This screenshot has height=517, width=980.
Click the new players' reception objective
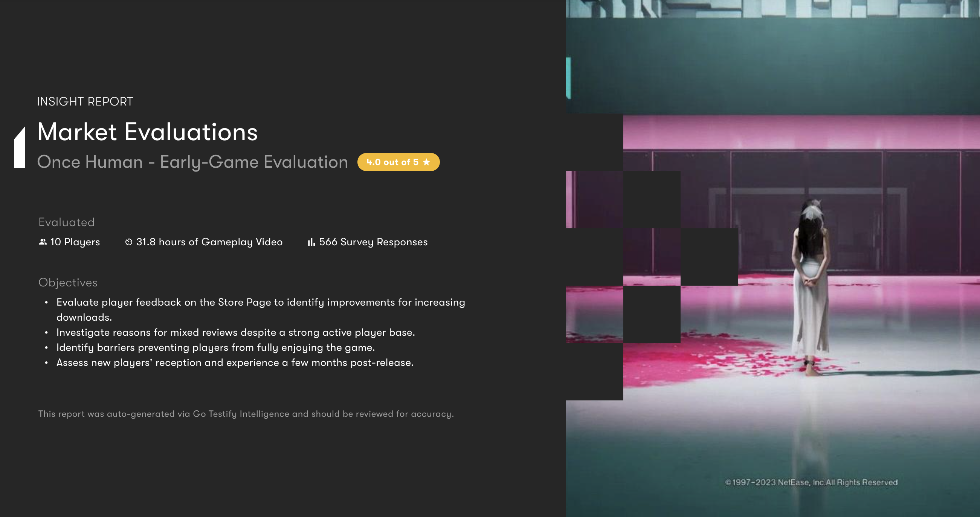[235, 363]
